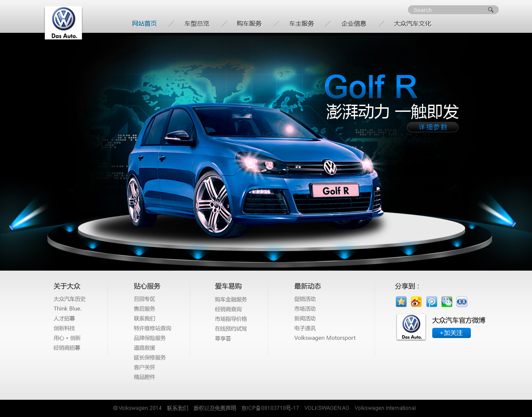532x417 pixels.
Task: Share via Tencent Pengyou icon
Action: pos(432,302)
